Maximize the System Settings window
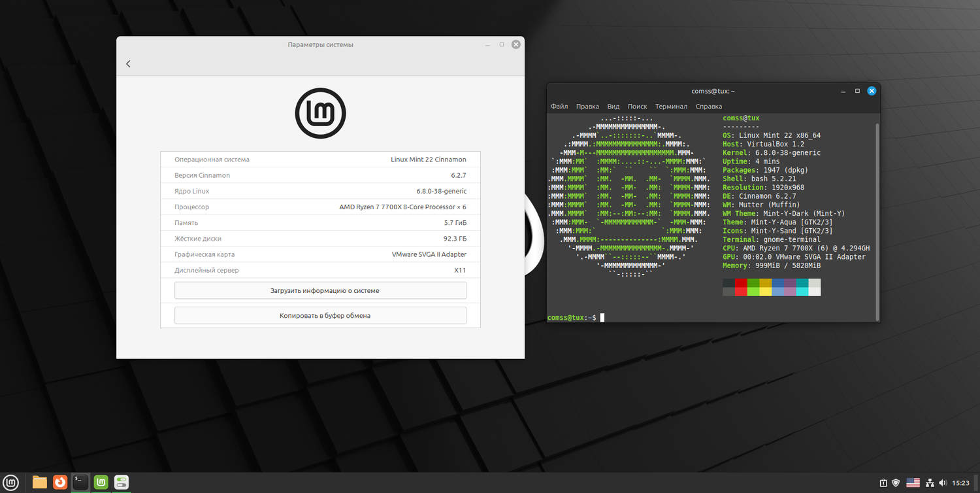This screenshot has height=493, width=980. (x=502, y=44)
